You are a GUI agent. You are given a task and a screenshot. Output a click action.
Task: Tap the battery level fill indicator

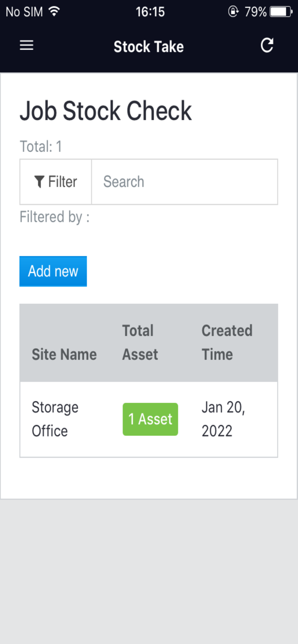(279, 12)
